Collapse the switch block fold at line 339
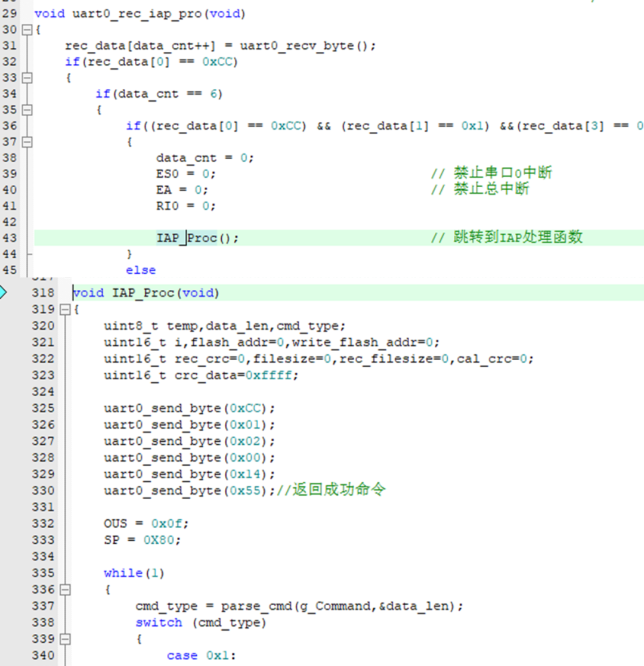Viewport: 644px width, 666px height. click(64, 639)
